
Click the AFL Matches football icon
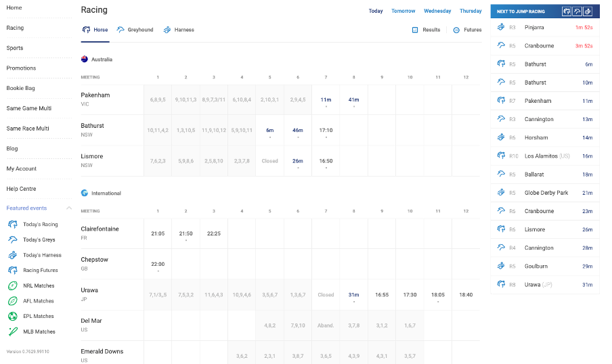click(x=13, y=301)
